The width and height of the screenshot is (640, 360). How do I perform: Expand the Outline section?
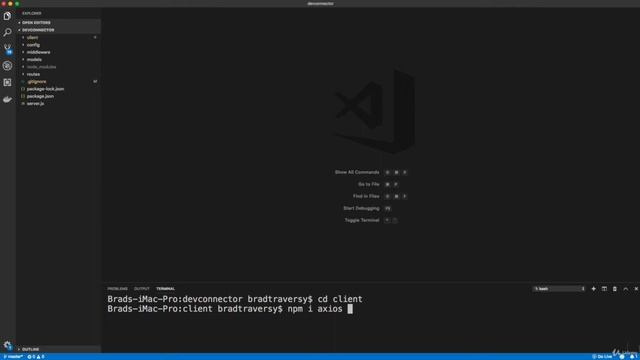pyautogui.click(x=58, y=349)
